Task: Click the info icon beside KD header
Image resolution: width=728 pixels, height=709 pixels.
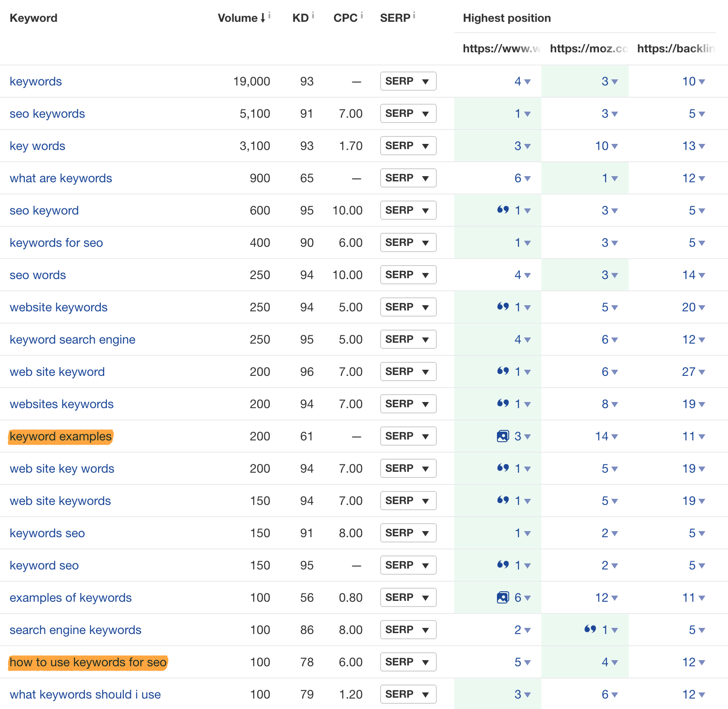Action: (313, 16)
